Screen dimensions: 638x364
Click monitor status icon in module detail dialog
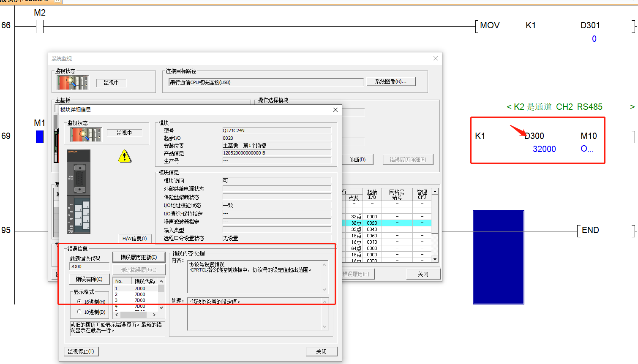coord(86,134)
